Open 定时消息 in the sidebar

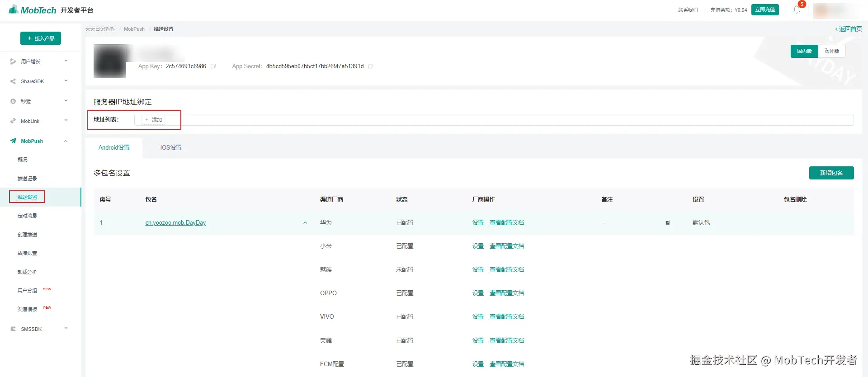[x=27, y=216]
